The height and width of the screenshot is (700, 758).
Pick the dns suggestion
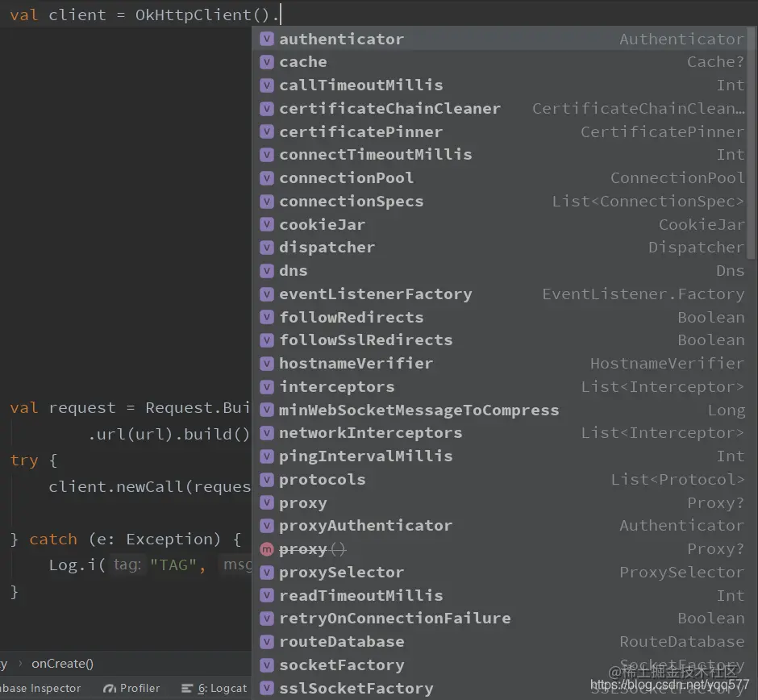(x=499, y=271)
